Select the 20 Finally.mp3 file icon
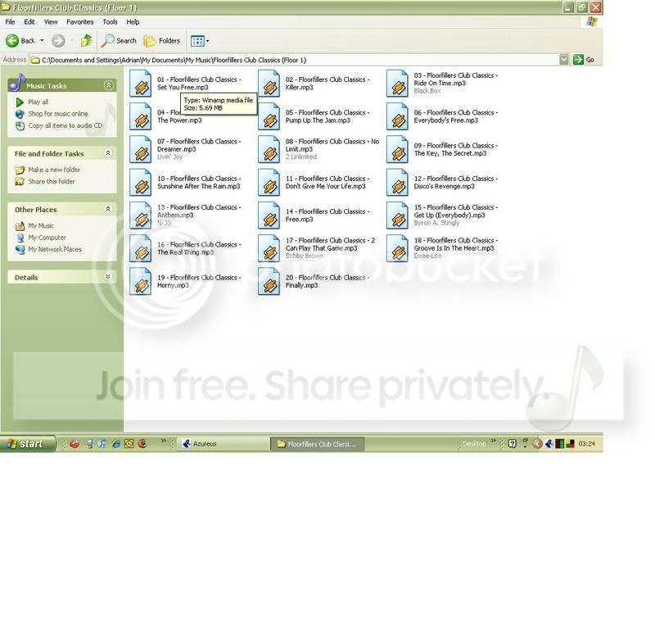 coord(269,281)
